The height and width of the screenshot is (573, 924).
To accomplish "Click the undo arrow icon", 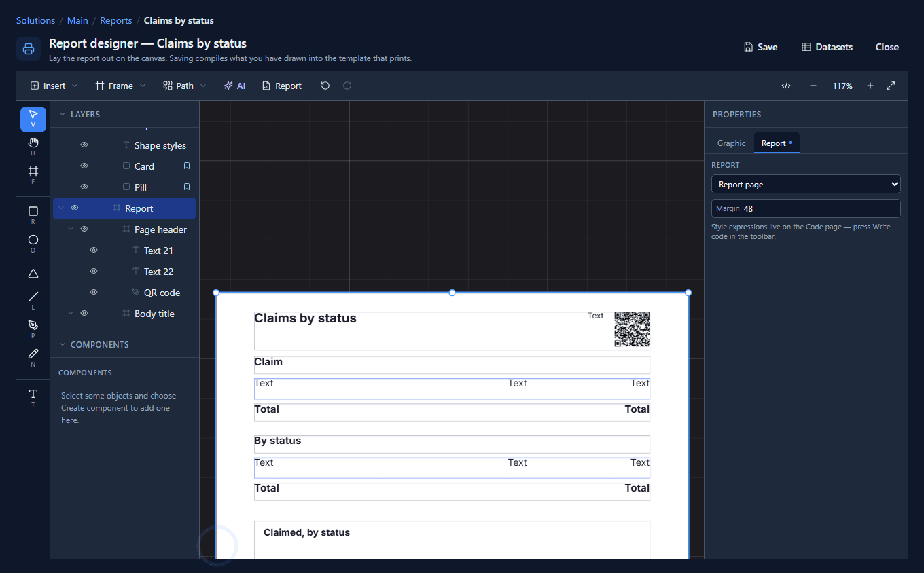I will [x=325, y=86].
